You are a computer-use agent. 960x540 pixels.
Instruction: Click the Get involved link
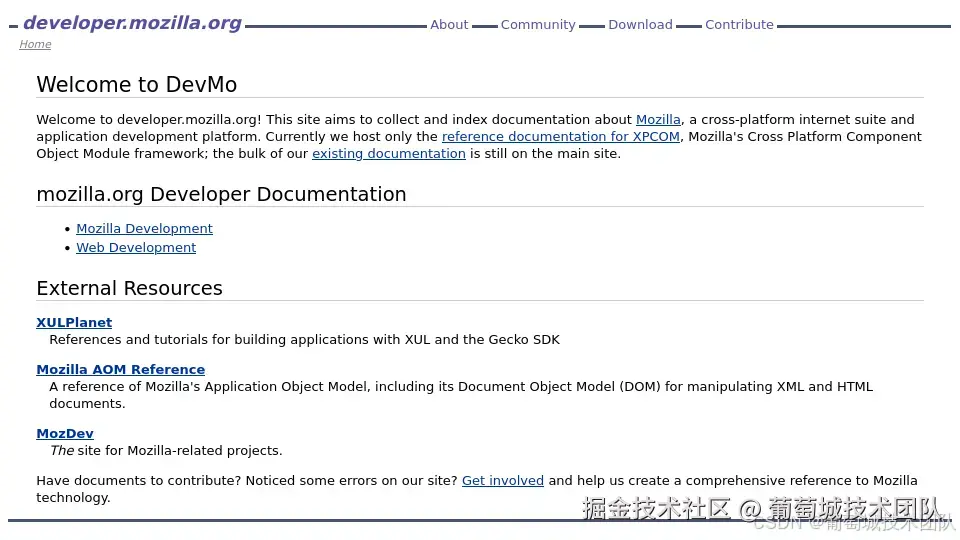(x=503, y=481)
